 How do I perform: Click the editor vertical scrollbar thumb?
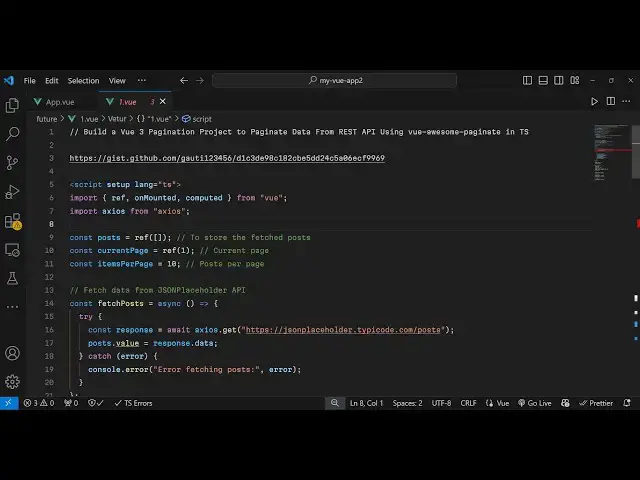(636, 152)
